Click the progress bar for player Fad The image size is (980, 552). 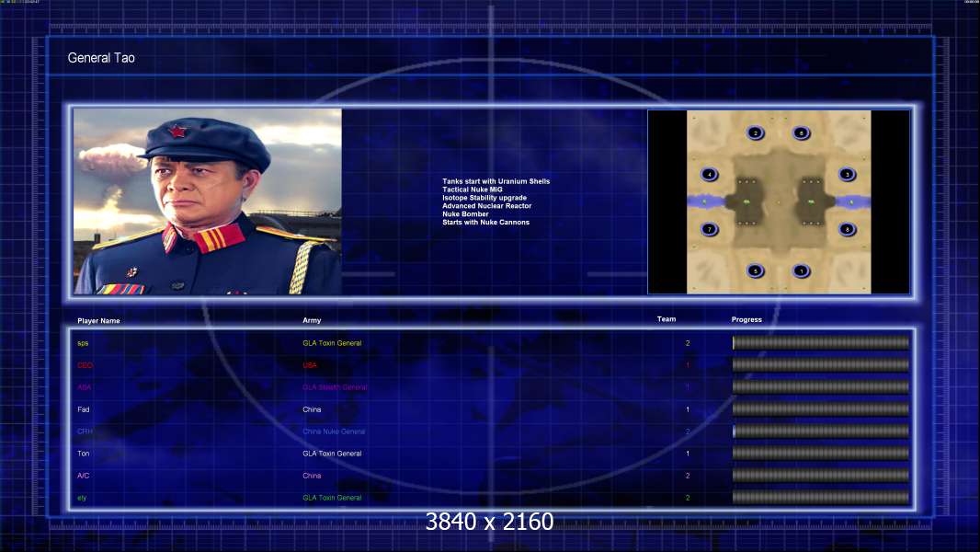(x=821, y=408)
